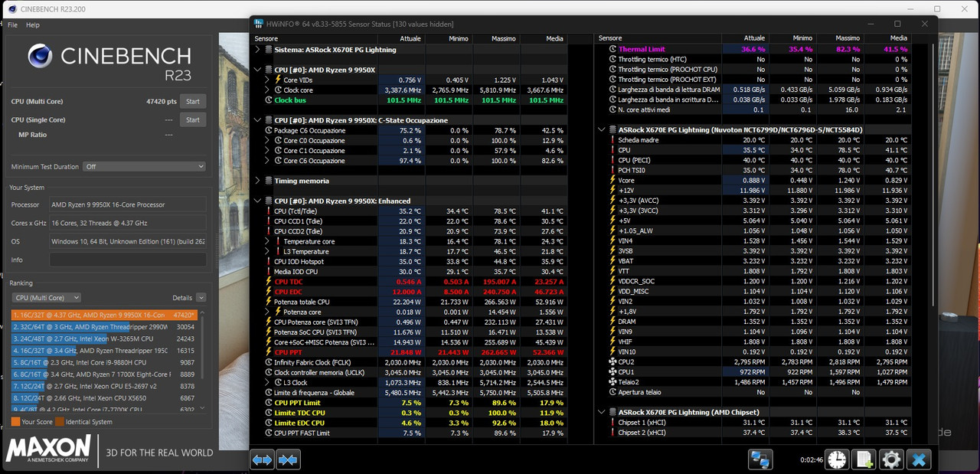Click the lightning icon beside DRAM voltage

[612, 322]
